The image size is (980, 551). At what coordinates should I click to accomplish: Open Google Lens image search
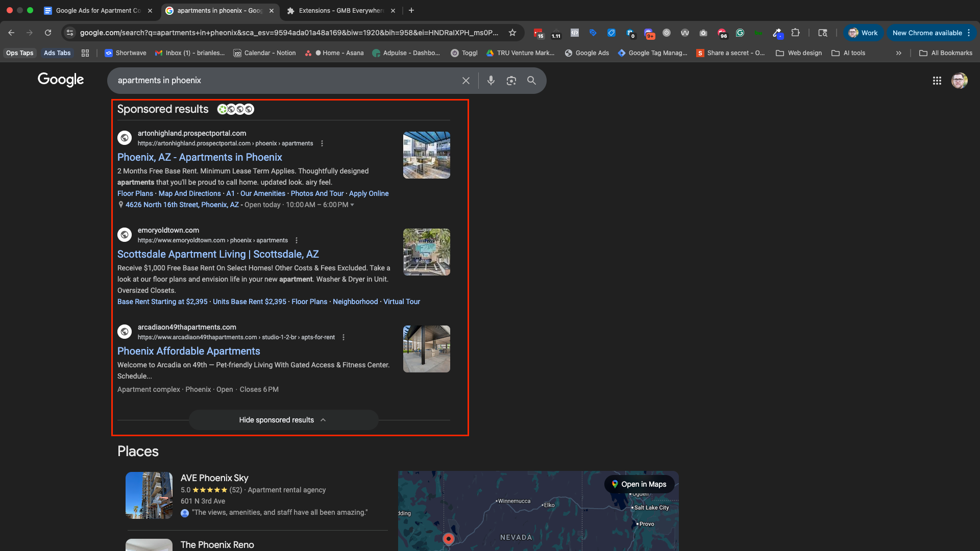click(511, 81)
